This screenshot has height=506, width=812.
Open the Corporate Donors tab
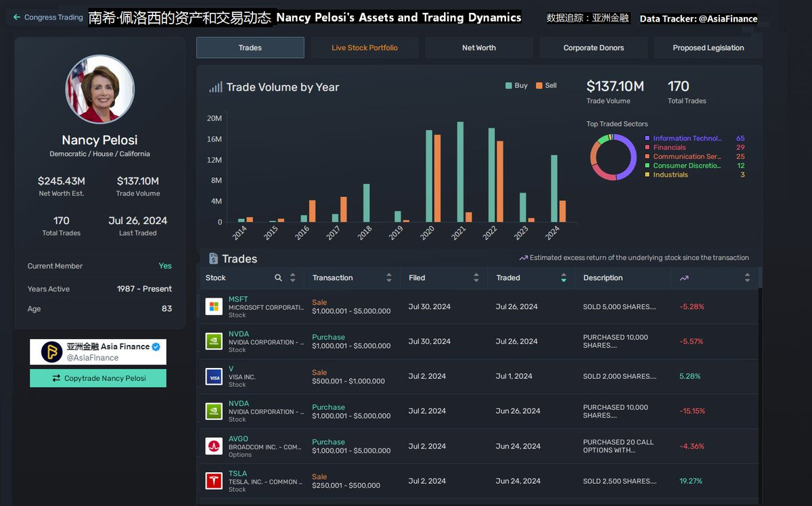point(593,48)
